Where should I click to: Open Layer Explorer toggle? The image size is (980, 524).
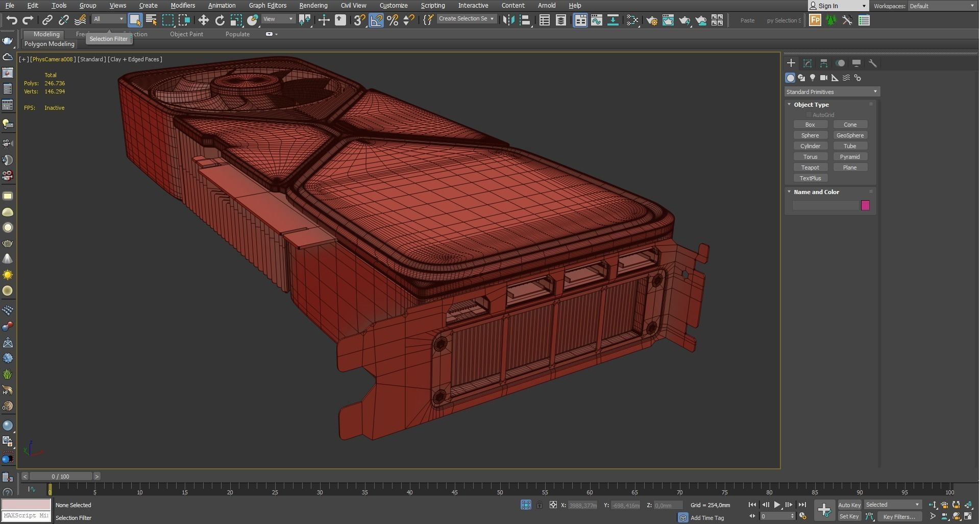(x=561, y=20)
